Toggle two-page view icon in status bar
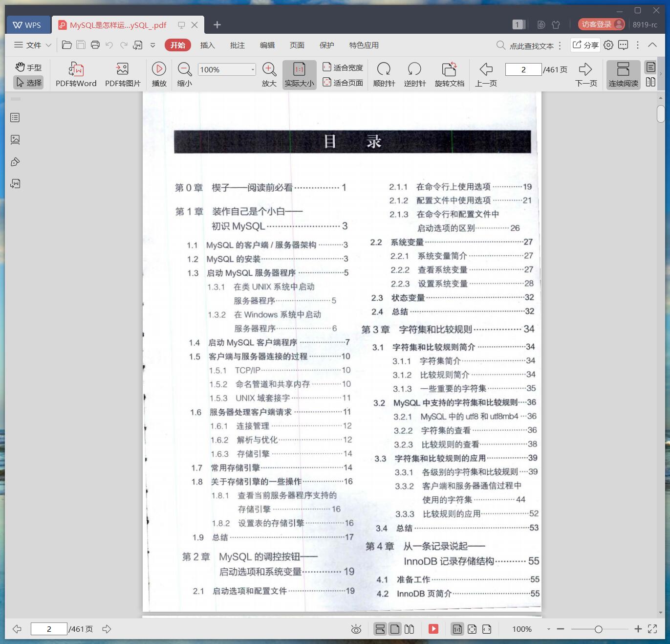 point(410,629)
